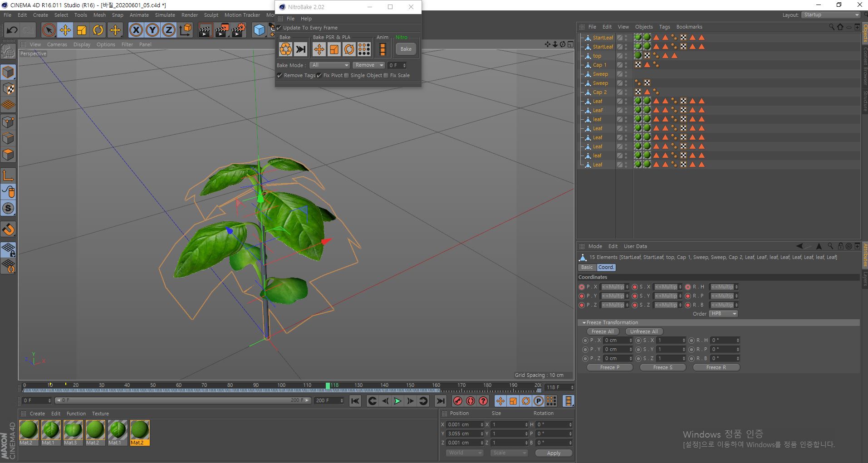Toggle the Snap S icon
Screen dimensions: 868x463
click(x=8, y=209)
